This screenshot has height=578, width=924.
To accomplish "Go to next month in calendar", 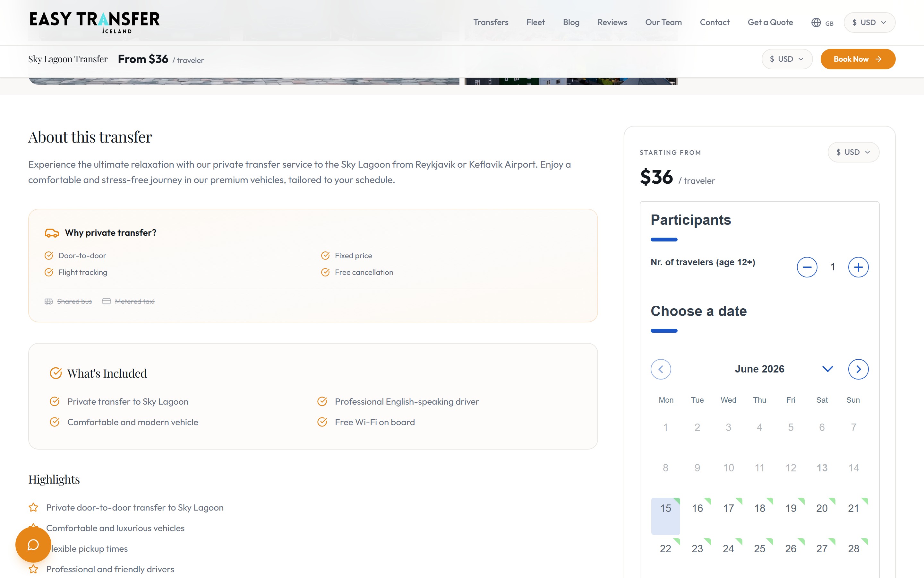I will [858, 369].
